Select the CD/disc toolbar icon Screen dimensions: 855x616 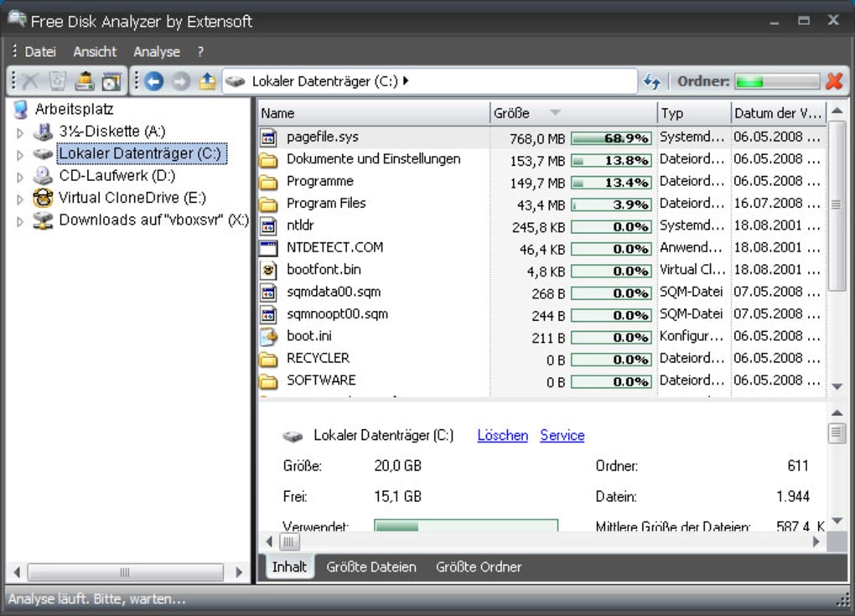[x=110, y=80]
